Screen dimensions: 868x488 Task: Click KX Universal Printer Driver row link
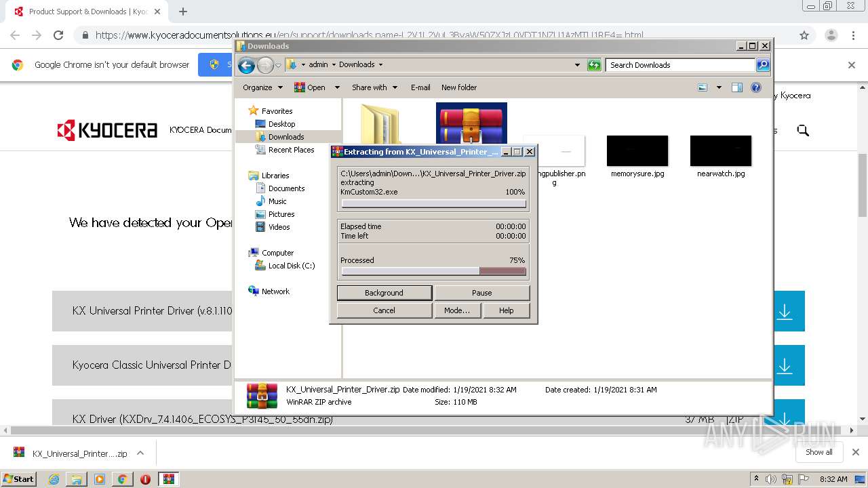[x=152, y=311]
